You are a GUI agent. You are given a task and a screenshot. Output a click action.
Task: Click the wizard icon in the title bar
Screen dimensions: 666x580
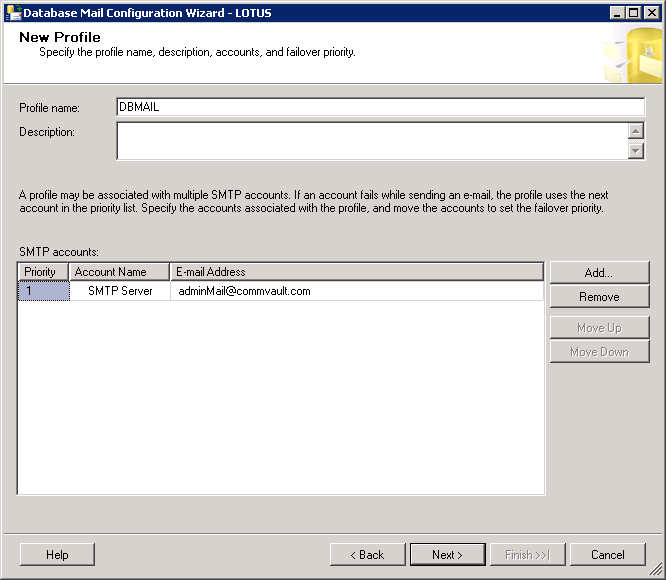[14, 13]
